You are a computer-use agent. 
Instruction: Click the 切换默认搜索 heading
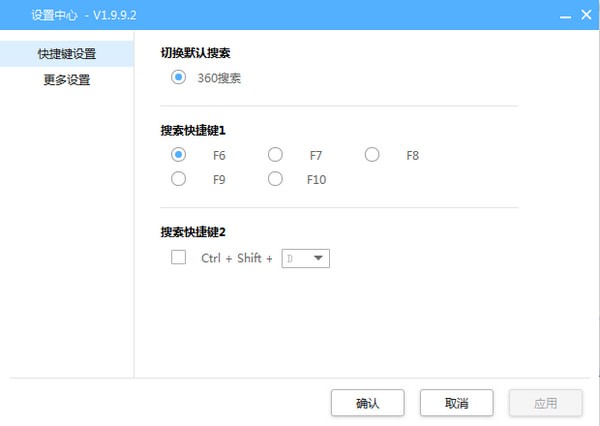pyautogui.click(x=195, y=53)
